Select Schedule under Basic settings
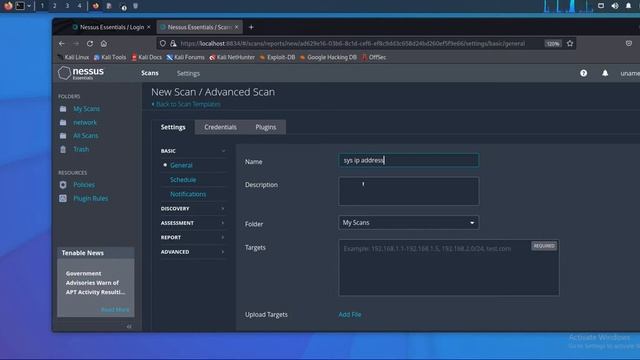This screenshot has width=640, height=360. pyautogui.click(x=183, y=180)
